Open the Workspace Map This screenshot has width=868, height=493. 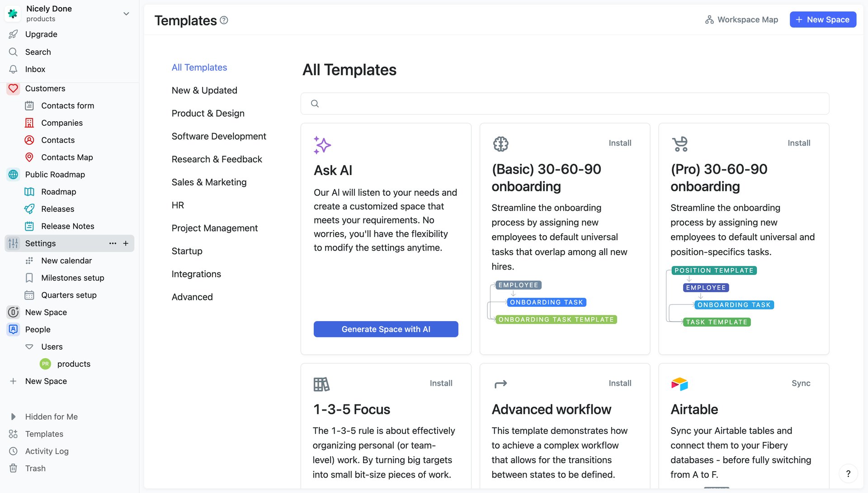pos(741,19)
